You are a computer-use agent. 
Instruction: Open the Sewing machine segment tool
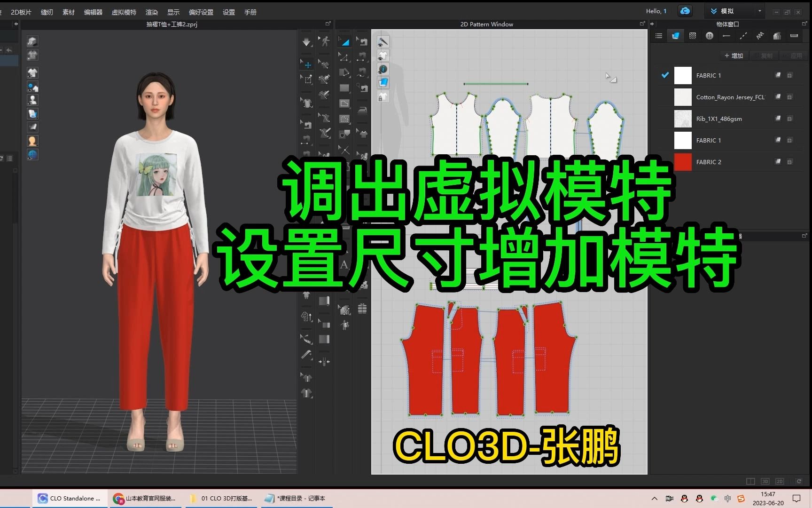pyautogui.click(x=362, y=56)
